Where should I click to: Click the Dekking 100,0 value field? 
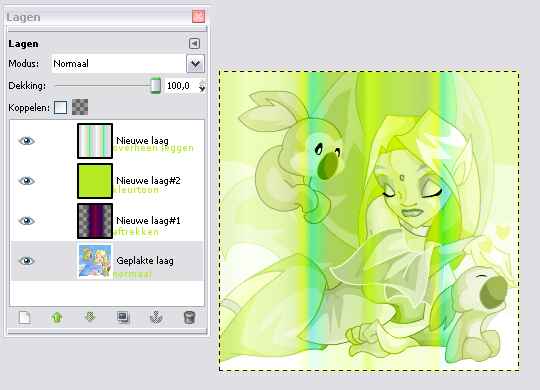pos(181,85)
